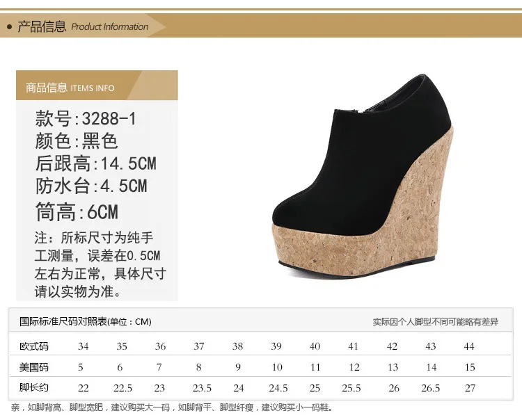Viewport: 522px width, 420px height.
Task: Click the 实际因个人脚型不同 disclaimer text
Action: 436,321
